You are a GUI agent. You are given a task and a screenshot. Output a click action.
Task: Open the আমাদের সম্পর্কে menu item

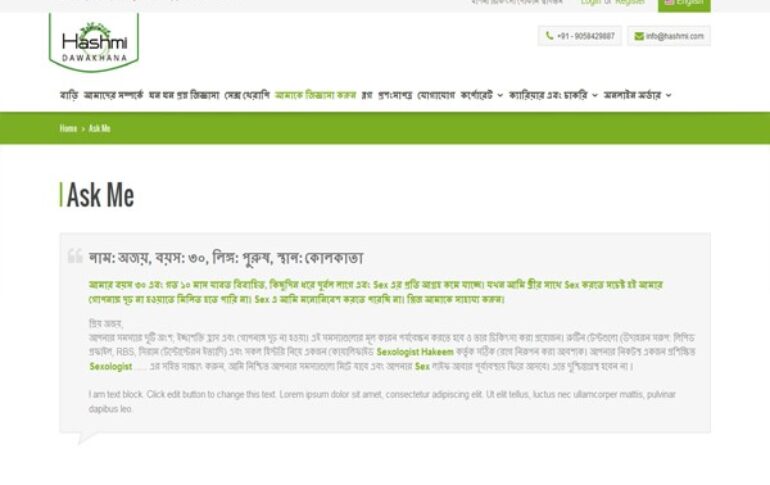coord(113,95)
